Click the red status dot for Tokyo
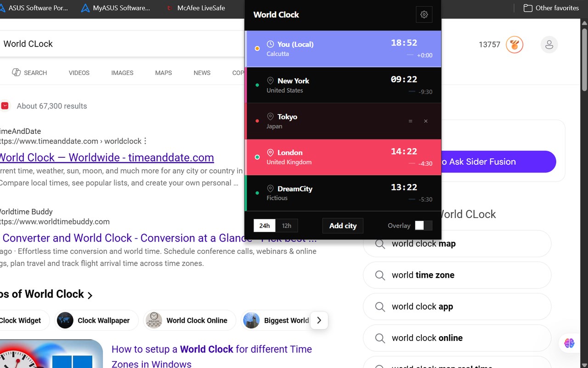The image size is (588, 368). (257, 121)
